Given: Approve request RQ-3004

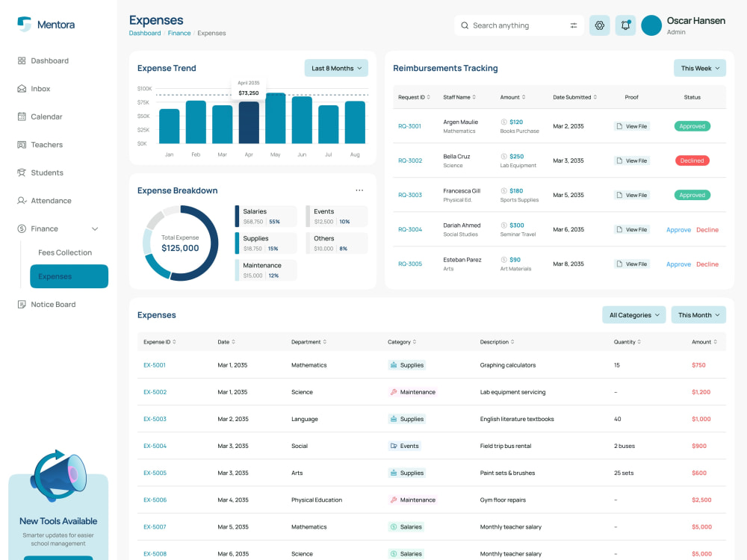Looking at the screenshot, I should (x=678, y=229).
